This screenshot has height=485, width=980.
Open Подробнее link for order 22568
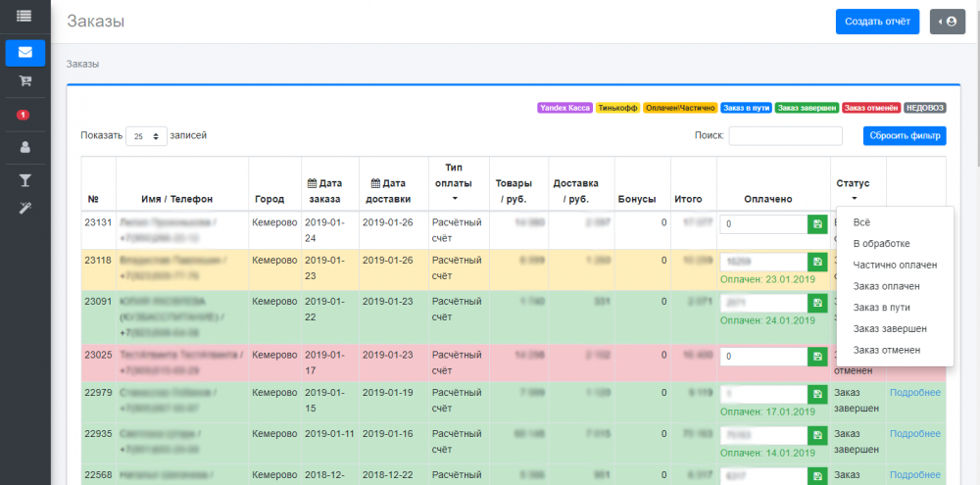(x=915, y=475)
